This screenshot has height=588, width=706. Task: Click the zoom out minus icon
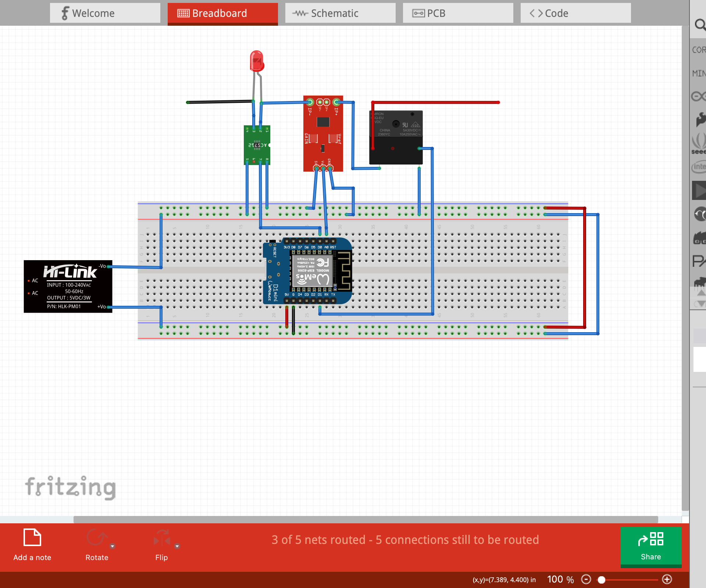click(586, 580)
